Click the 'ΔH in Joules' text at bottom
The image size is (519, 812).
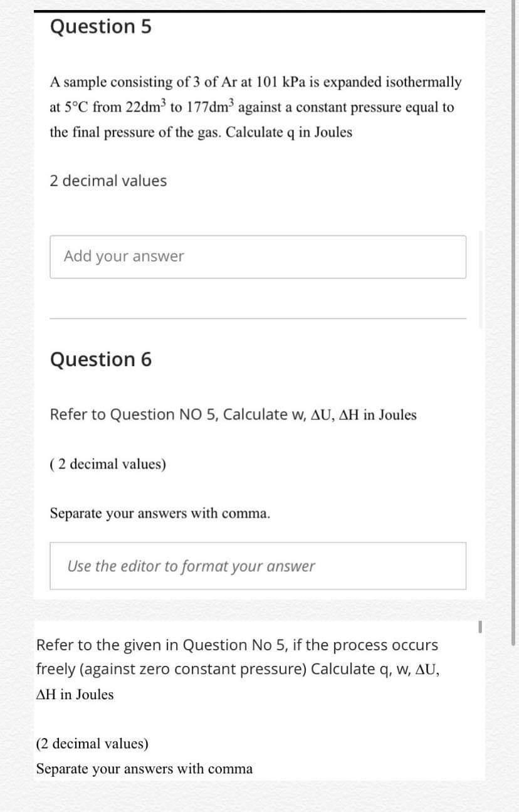click(x=75, y=694)
